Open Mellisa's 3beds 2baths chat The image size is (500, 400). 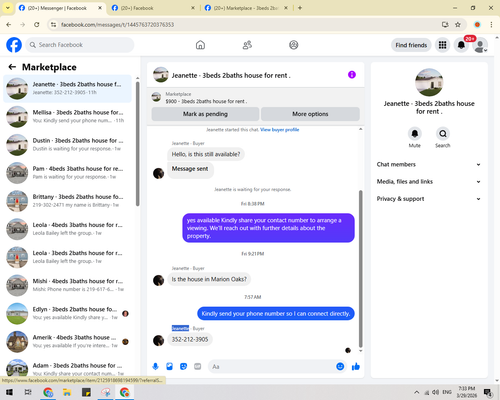click(x=67, y=117)
